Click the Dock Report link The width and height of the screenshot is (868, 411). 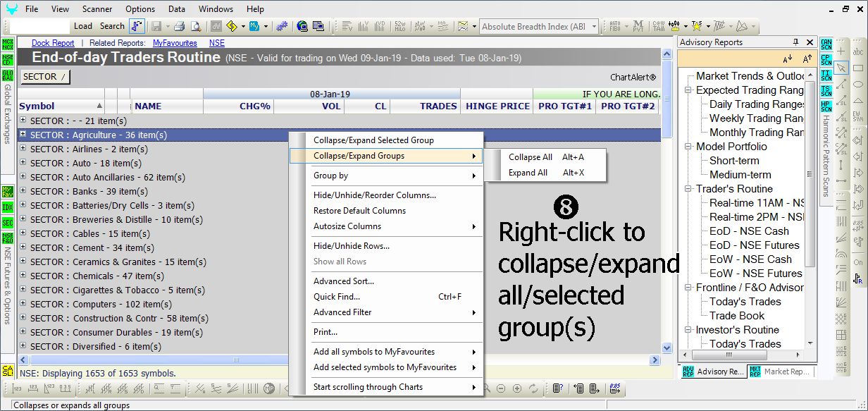(x=53, y=43)
